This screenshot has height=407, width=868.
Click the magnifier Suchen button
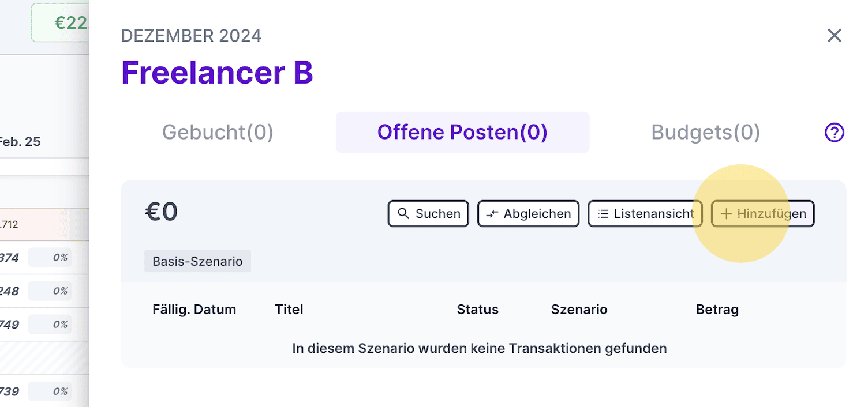pos(428,214)
